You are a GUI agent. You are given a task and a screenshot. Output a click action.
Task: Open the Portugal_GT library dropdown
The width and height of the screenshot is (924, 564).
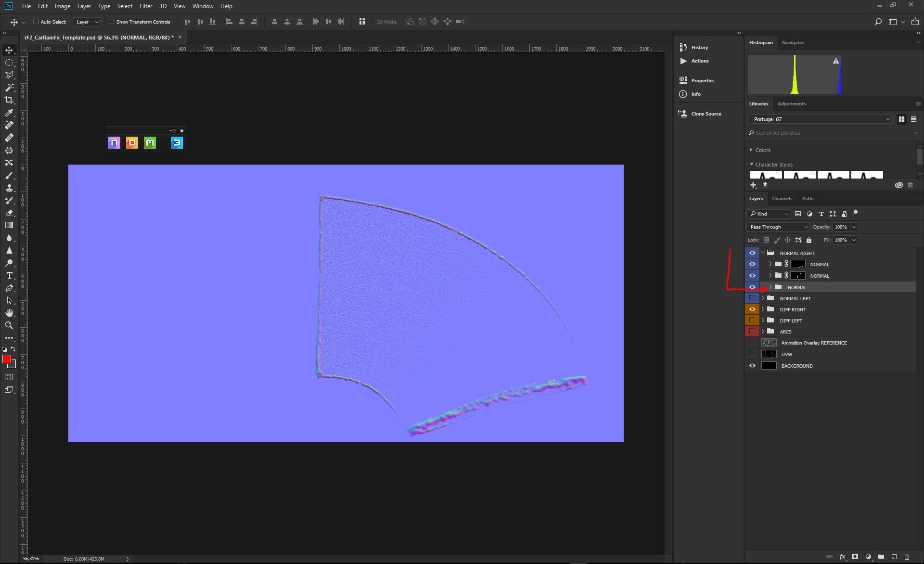pos(821,119)
